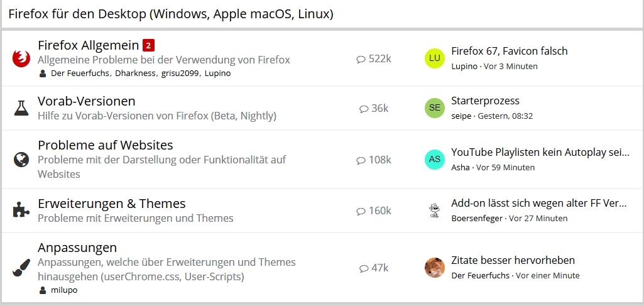
Task: Open 'Zitate besser hervorheben' thread
Action: click(513, 260)
